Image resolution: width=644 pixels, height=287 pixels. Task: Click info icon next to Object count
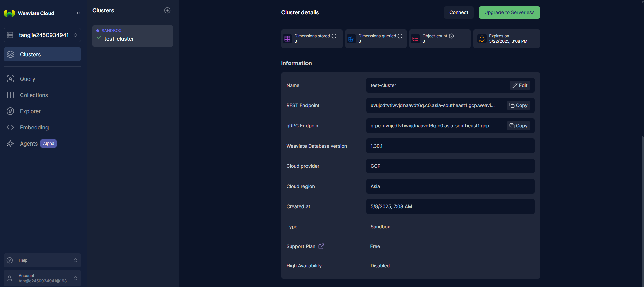click(451, 36)
